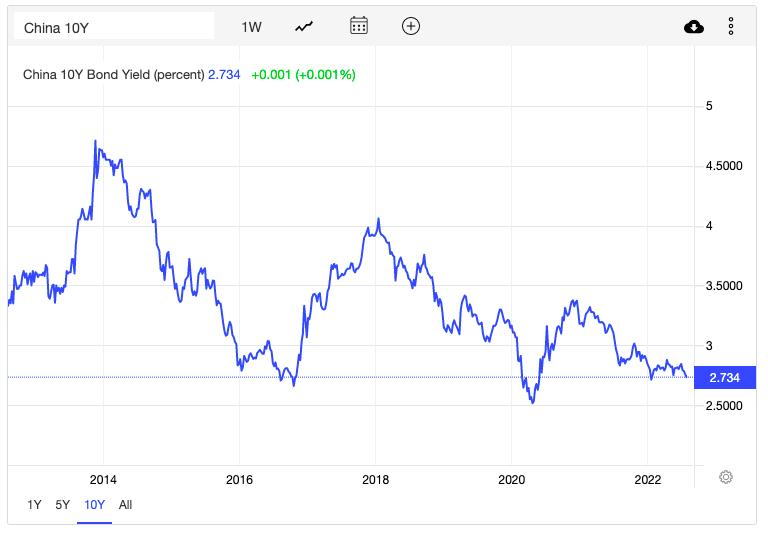Open the 1W interval dropdown

[x=251, y=27]
